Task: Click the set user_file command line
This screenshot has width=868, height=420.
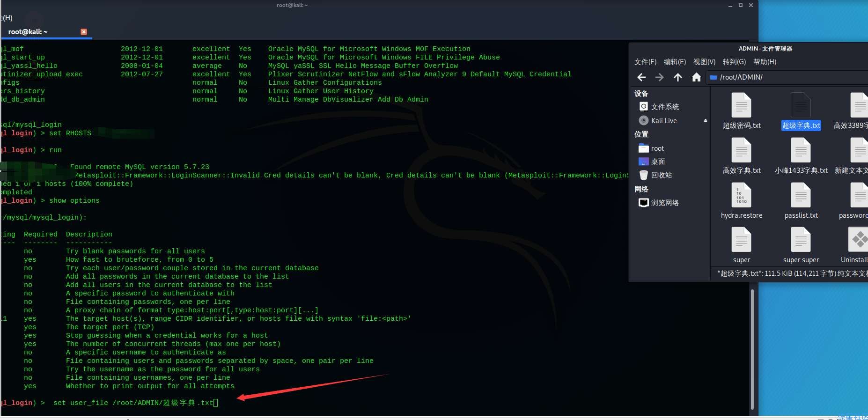Action: pos(135,403)
